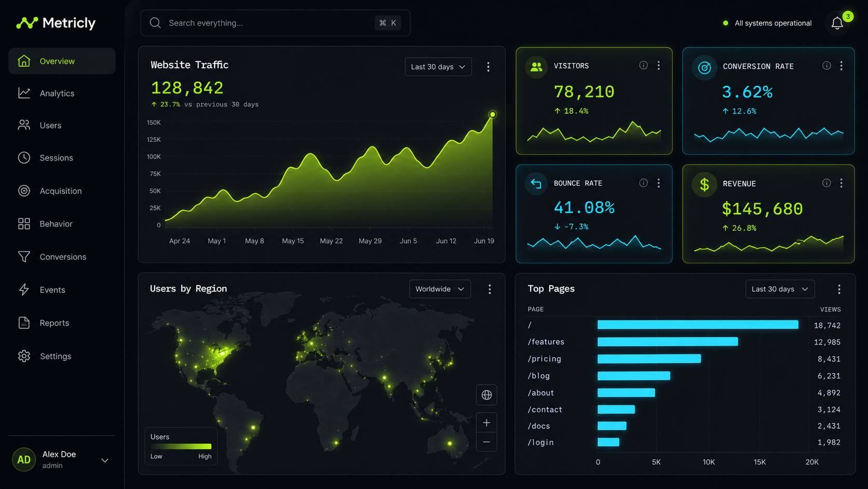The image size is (868, 489).
Task: Click the Metricly logo
Action: click(56, 23)
